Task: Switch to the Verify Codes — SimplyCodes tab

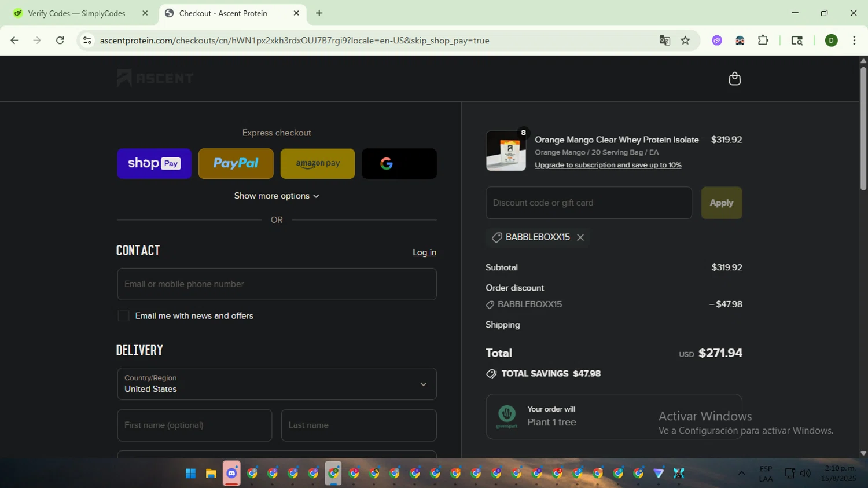Action: pyautogui.click(x=77, y=13)
